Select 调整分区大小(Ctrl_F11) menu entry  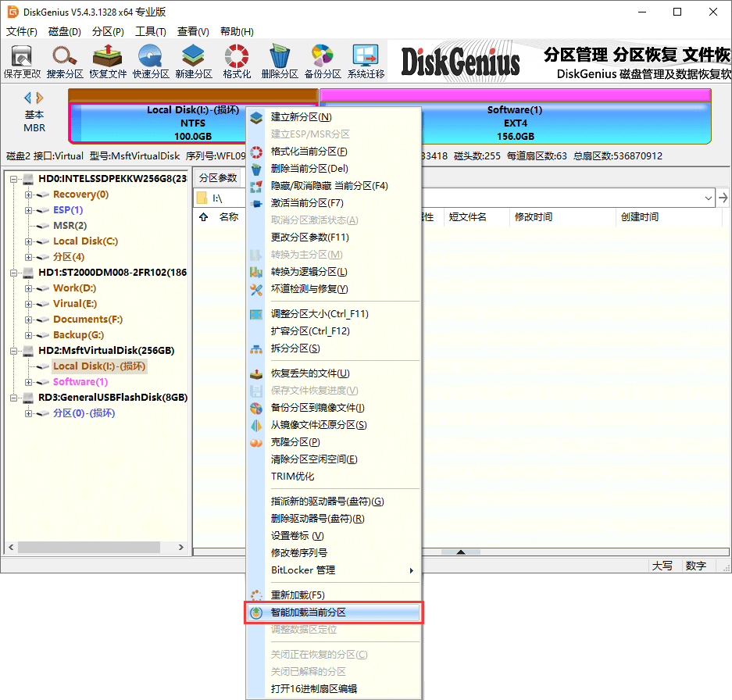pyautogui.click(x=334, y=314)
